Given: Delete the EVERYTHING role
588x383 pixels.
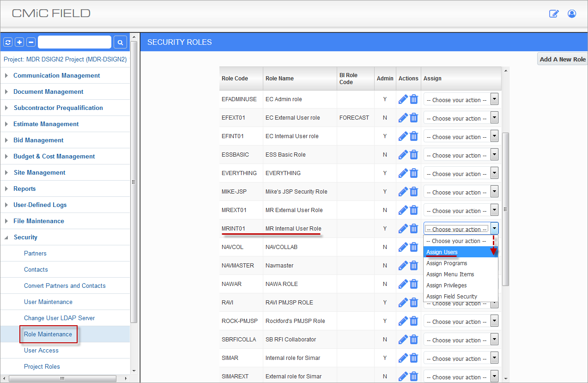Looking at the screenshot, I should coord(414,173).
